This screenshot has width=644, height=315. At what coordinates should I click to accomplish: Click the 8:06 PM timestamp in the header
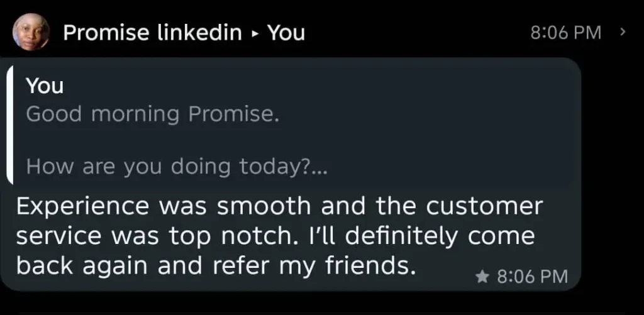565,33
